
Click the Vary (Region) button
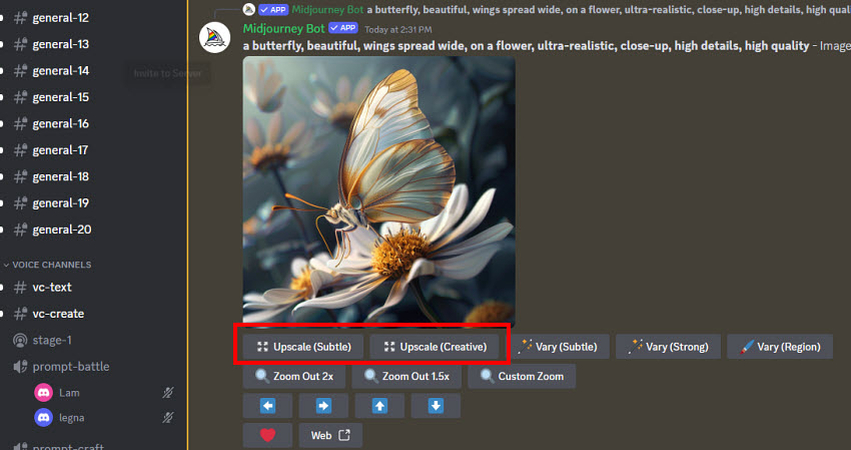780,347
